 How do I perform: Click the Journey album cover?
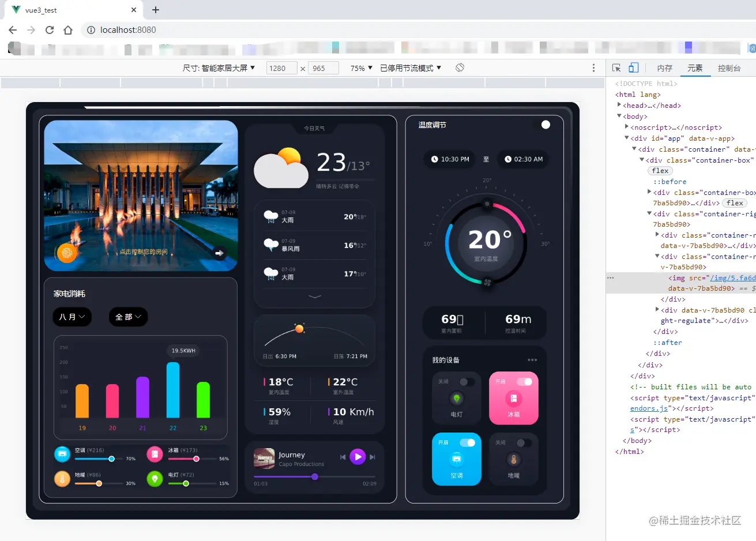coord(264,459)
